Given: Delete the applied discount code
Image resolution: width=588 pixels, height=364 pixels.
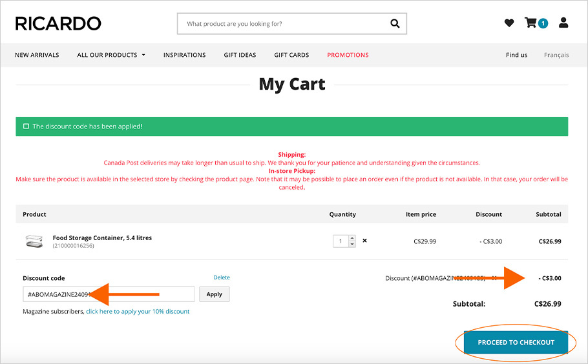Looking at the screenshot, I should tap(222, 278).
